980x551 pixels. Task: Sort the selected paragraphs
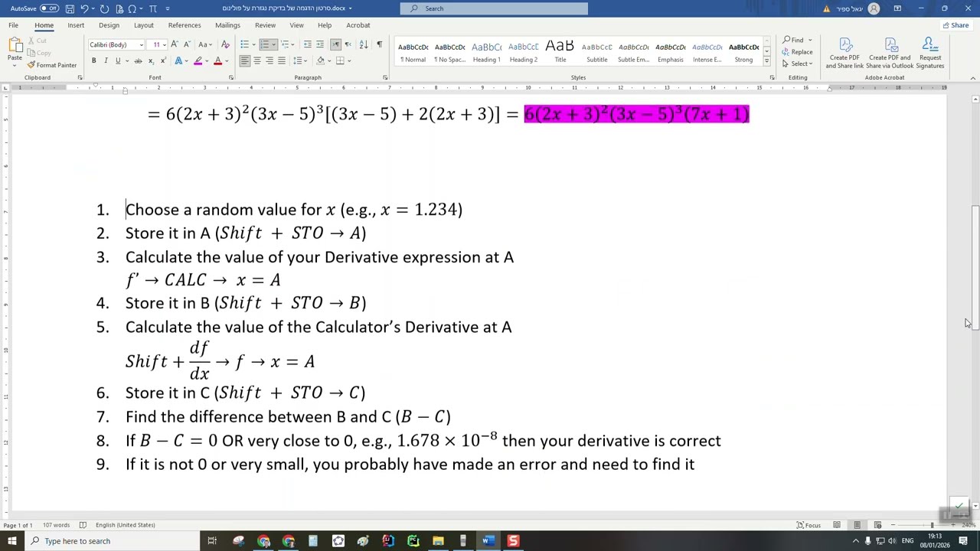363,44
